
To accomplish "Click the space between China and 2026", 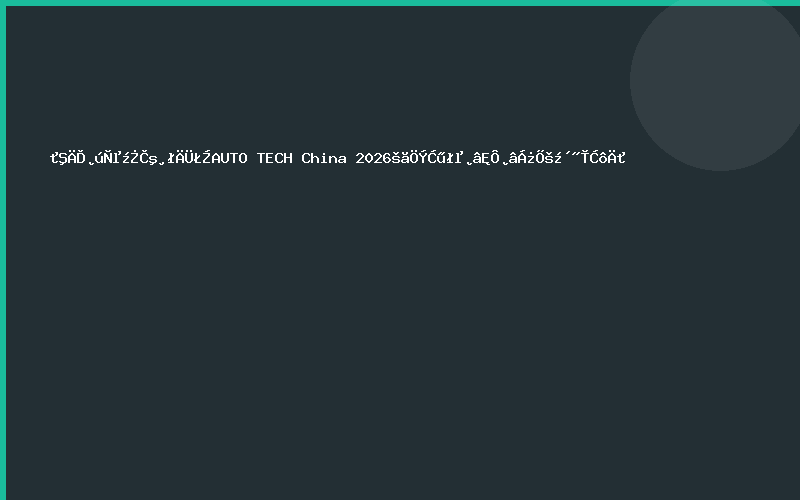I will point(351,158).
